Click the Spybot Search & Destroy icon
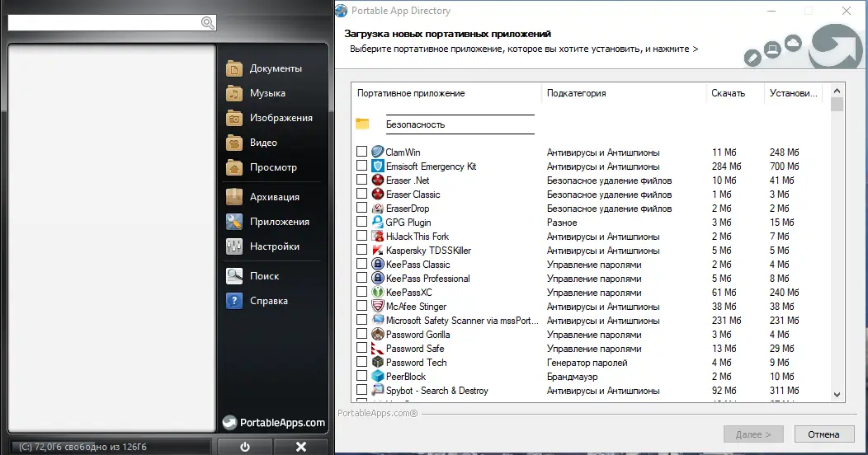868x455 pixels. coord(378,391)
